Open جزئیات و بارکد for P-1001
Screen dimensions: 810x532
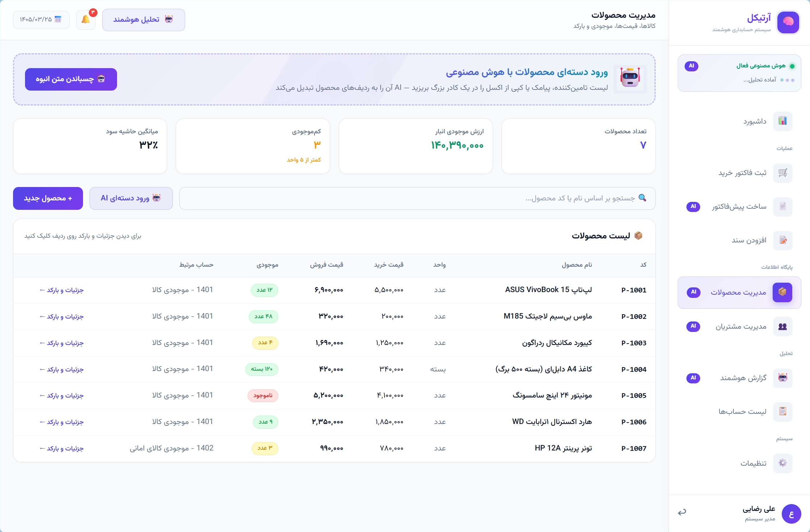(62, 290)
